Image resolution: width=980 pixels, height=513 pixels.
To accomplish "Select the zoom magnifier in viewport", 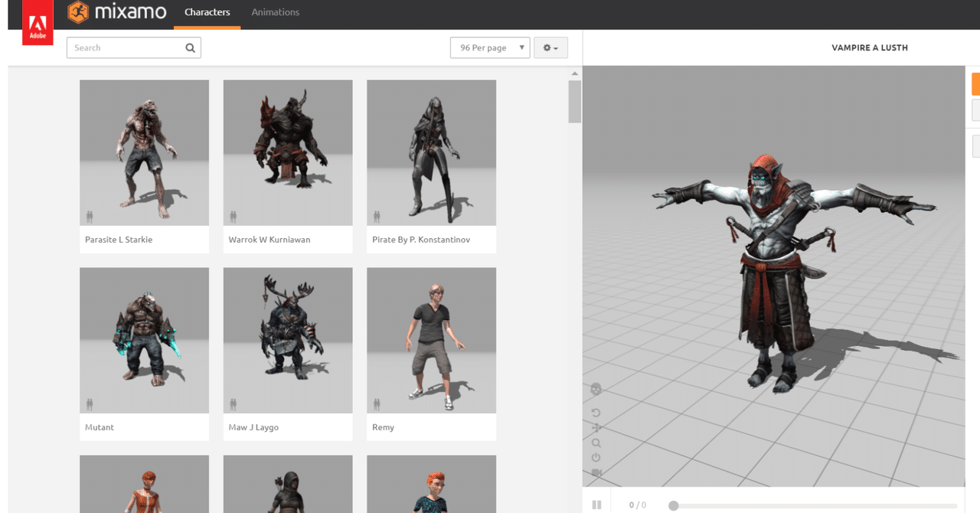I will (x=596, y=443).
